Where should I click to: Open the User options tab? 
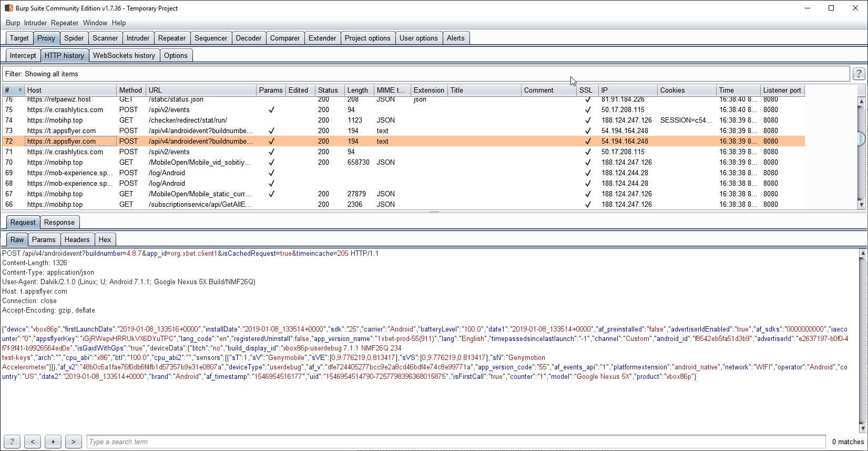point(418,38)
